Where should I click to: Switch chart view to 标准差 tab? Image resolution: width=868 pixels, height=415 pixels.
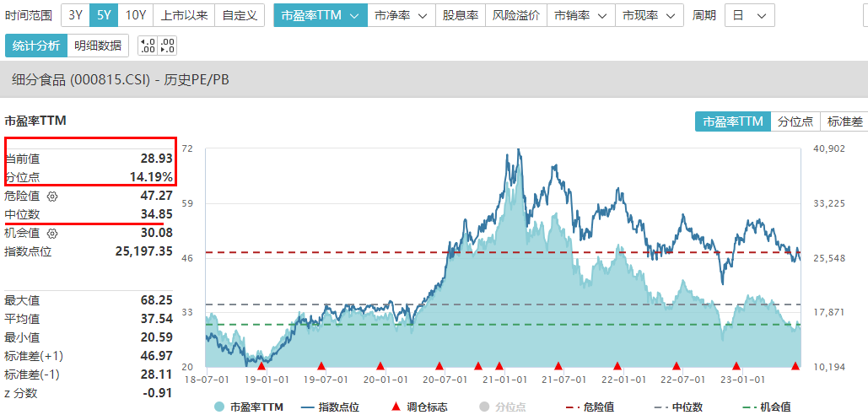[x=844, y=121]
